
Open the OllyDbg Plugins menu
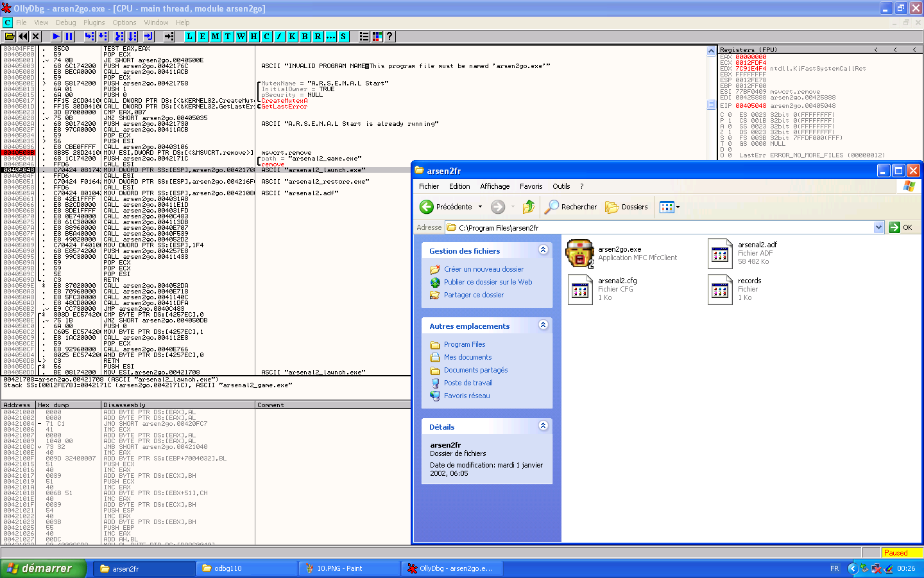click(x=94, y=22)
